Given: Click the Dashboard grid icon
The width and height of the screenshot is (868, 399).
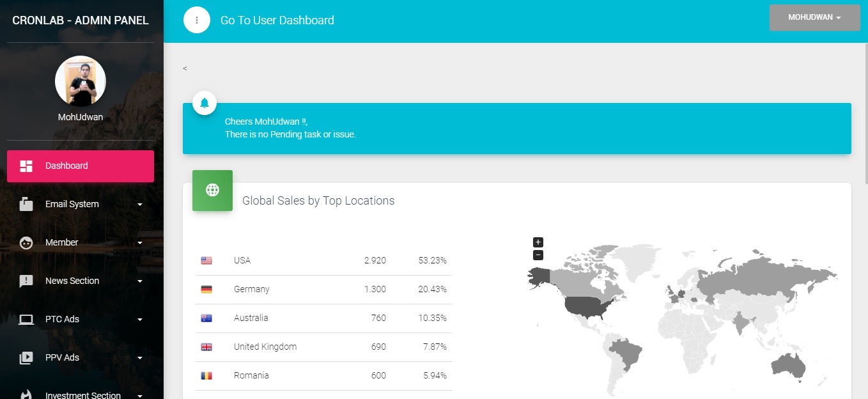Looking at the screenshot, I should tap(26, 166).
